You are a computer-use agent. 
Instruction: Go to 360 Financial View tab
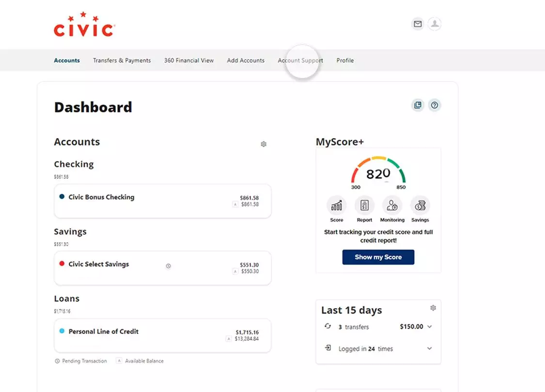(x=188, y=61)
